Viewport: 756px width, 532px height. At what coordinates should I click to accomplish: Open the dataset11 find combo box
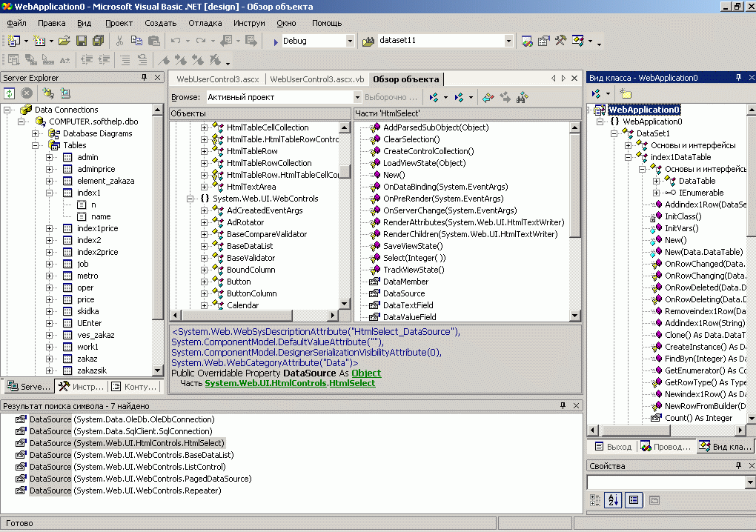click(x=508, y=41)
